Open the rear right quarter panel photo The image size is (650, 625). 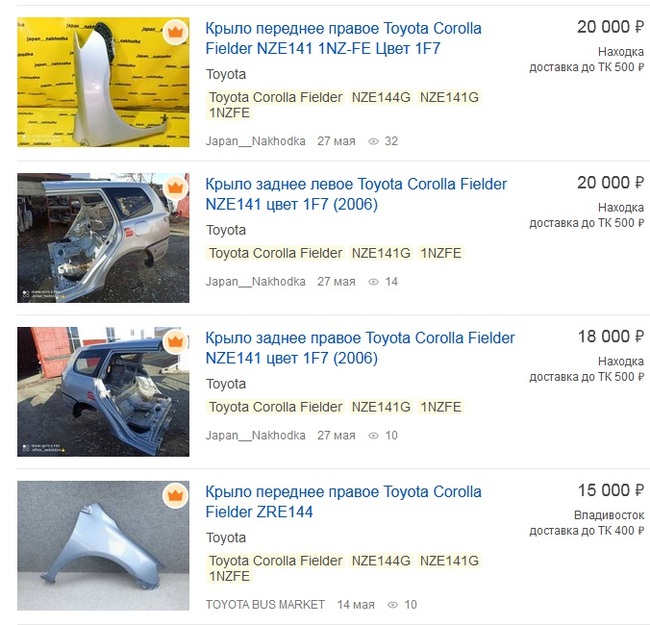tap(103, 392)
